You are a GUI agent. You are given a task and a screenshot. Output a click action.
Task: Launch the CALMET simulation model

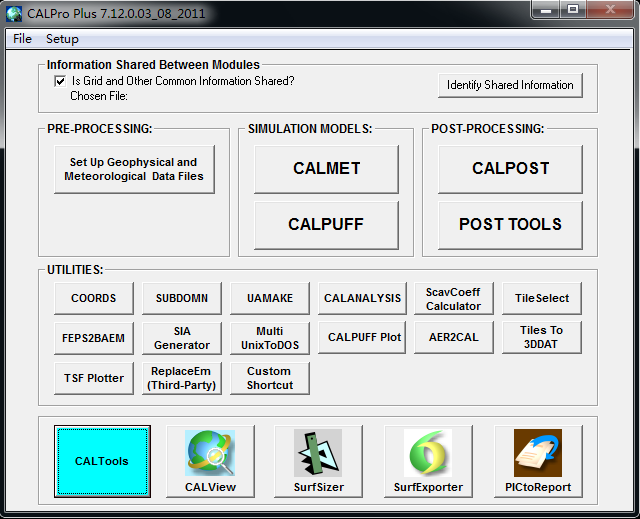click(326, 169)
